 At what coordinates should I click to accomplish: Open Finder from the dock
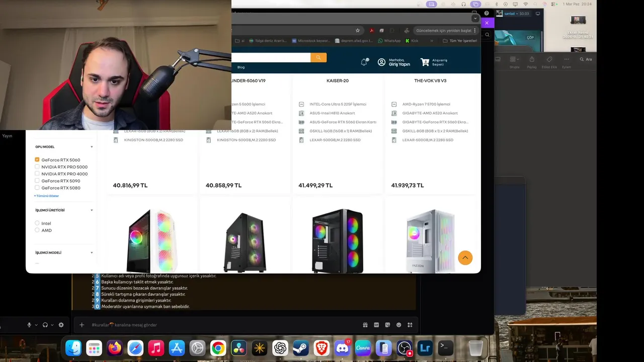click(73, 348)
